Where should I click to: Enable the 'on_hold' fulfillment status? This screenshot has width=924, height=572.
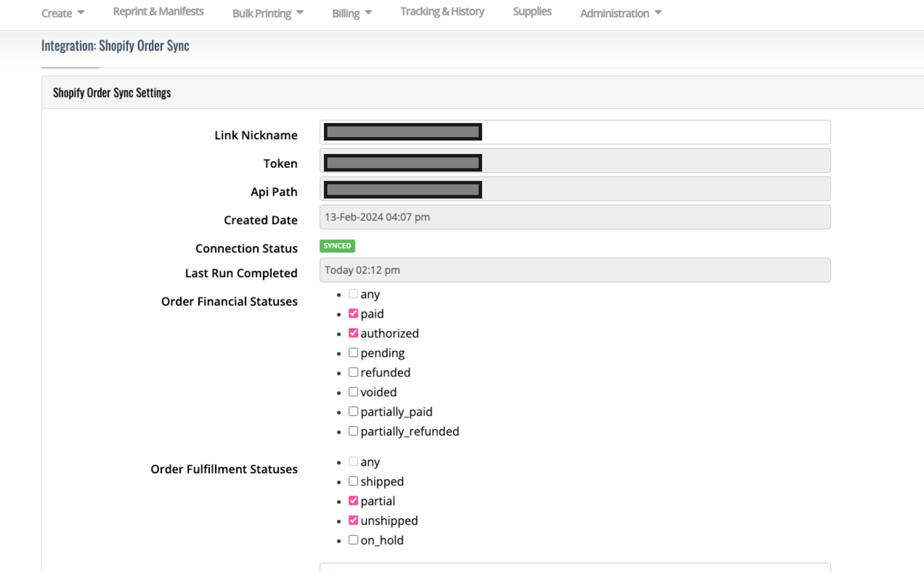353,540
